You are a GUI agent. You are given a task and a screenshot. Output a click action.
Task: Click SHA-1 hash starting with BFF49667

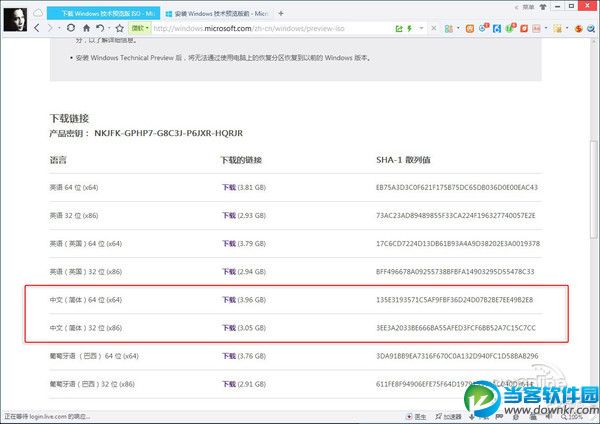(455, 272)
